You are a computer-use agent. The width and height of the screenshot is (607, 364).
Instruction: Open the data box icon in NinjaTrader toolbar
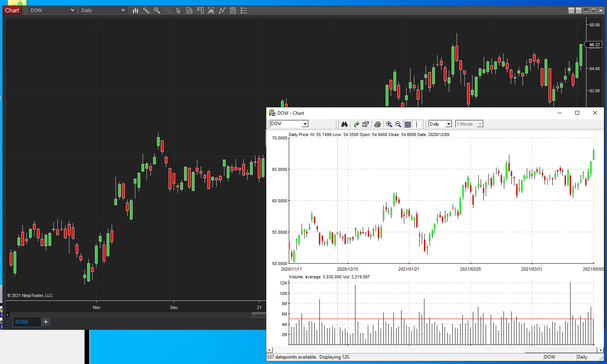click(190, 10)
